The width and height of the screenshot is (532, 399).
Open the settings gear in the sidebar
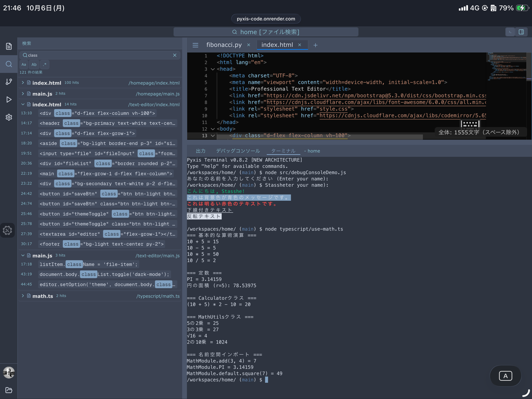[x=9, y=117]
